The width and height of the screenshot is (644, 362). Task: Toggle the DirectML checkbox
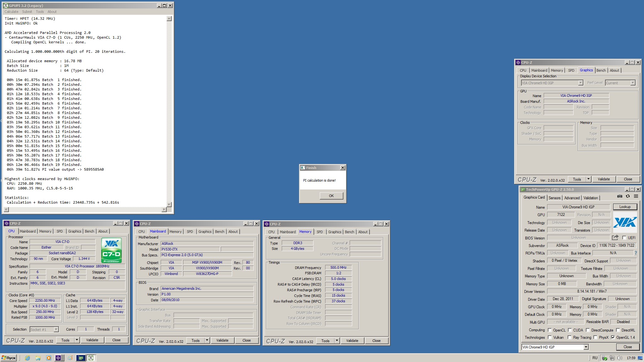[618, 330]
